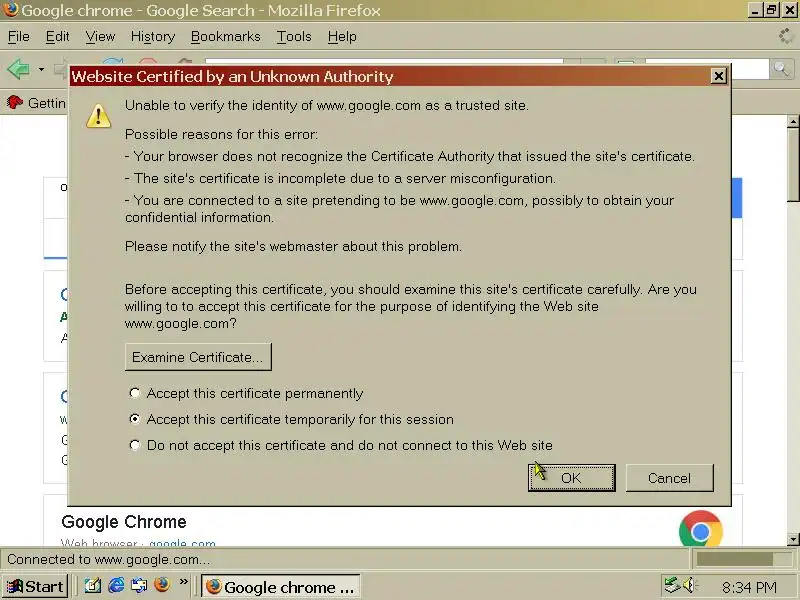
Task: Click 'Connected to www.google.com...' status text
Action: click(108, 559)
